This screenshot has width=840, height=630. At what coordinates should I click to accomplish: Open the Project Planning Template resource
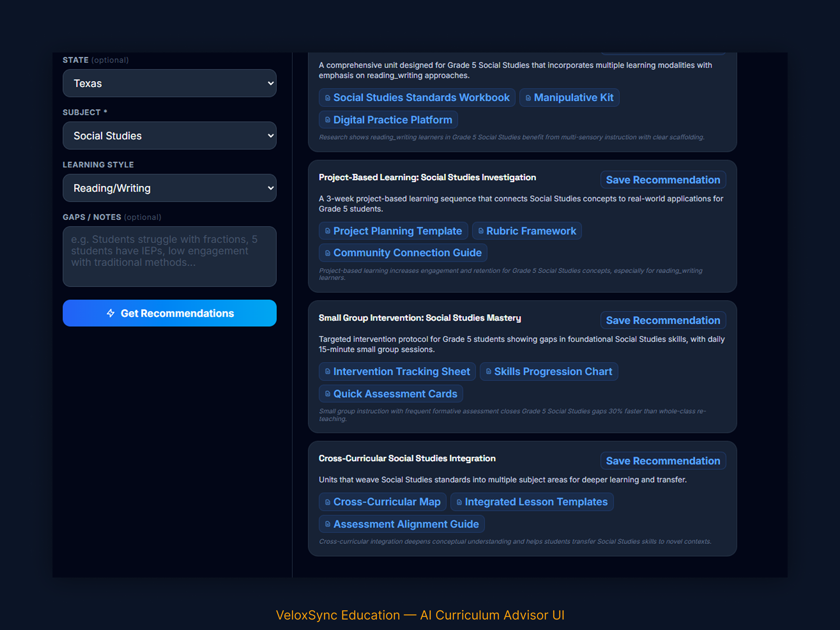click(x=397, y=231)
